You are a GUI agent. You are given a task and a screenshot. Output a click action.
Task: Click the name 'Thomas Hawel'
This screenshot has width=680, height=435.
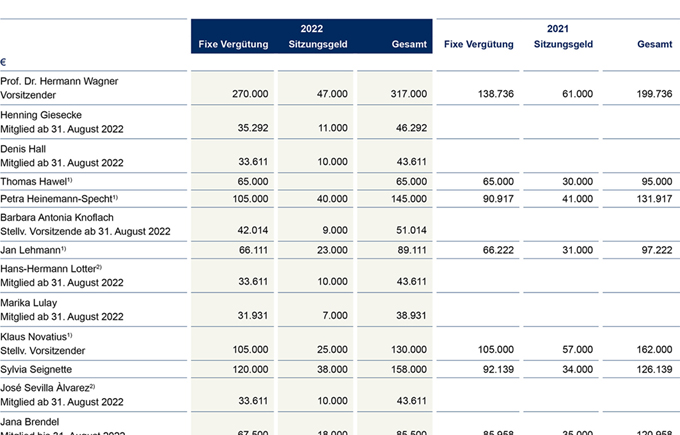(x=33, y=182)
